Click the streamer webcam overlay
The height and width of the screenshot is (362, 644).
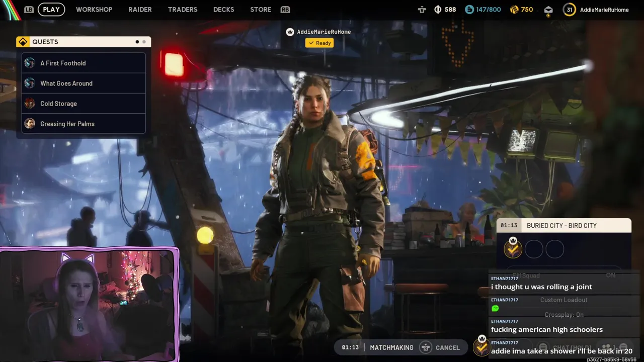(89, 305)
